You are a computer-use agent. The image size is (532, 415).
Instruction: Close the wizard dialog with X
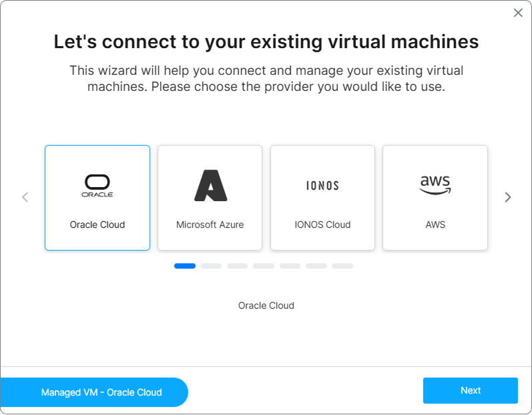pyautogui.click(x=518, y=13)
